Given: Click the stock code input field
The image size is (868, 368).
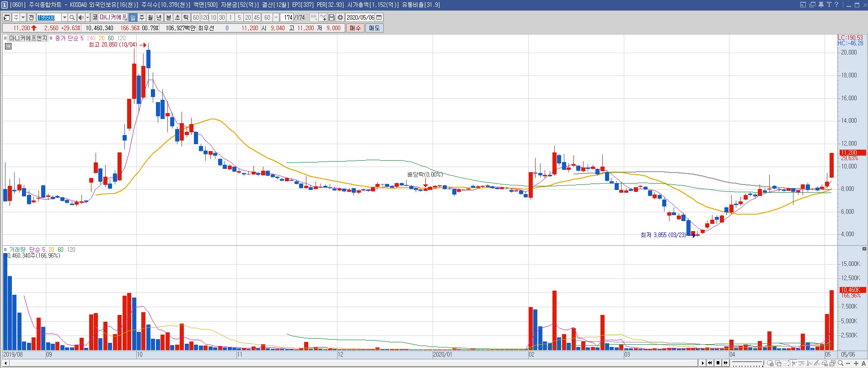Looking at the screenshot, I should point(49,17).
